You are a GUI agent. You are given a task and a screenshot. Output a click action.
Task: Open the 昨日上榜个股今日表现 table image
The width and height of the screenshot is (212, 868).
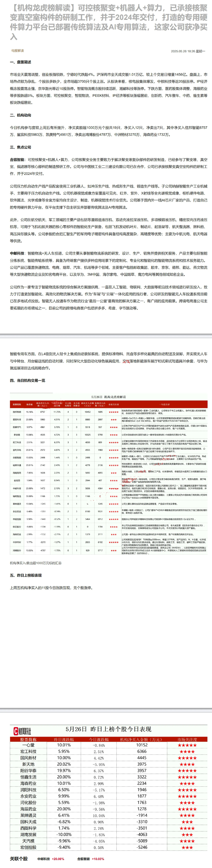(x=108, y=788)
